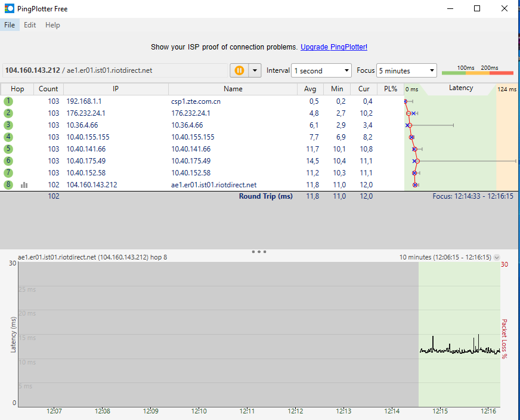Image resolution: width=520 pixels, height=420 pixels.
Task: Select hop 4 green circle icon
Action: tap(8, 137)
